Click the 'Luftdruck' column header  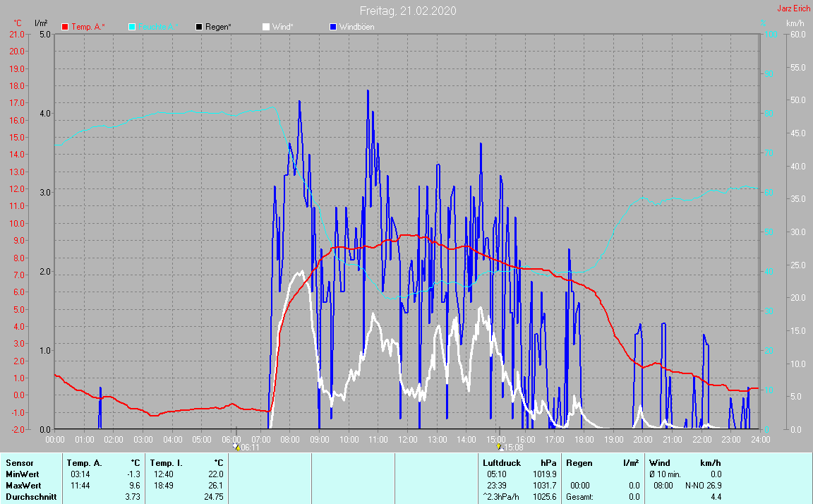coord(501,463)
